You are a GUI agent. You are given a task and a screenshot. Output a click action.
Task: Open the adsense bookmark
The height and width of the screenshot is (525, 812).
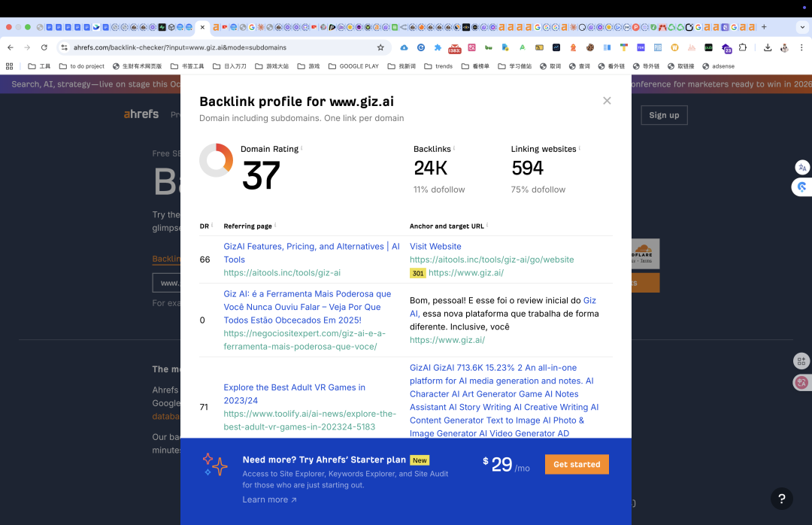(x=718, y=66)
